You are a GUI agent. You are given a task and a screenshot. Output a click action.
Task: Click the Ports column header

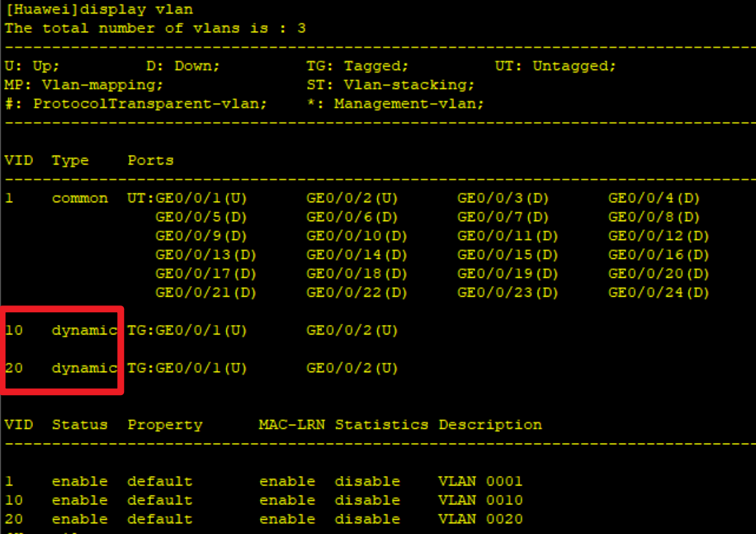[150, 160]
